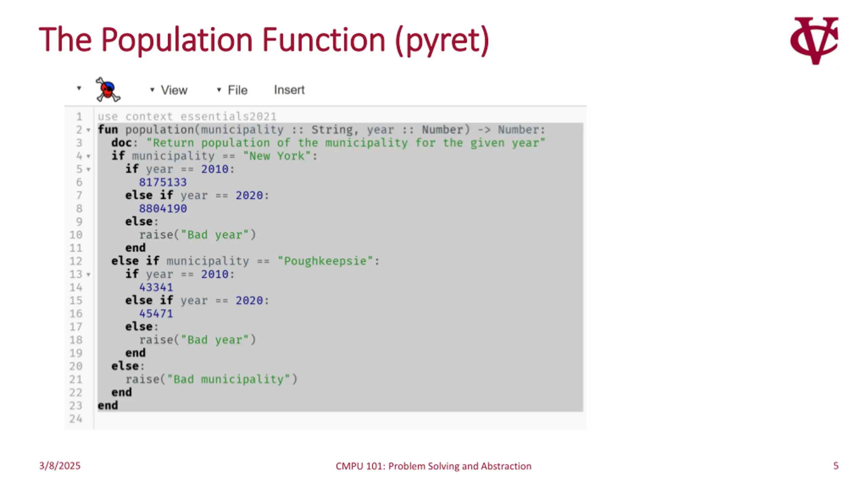Collapse the fold arrow on line 2
868x488 pixels.
(88, 130)
